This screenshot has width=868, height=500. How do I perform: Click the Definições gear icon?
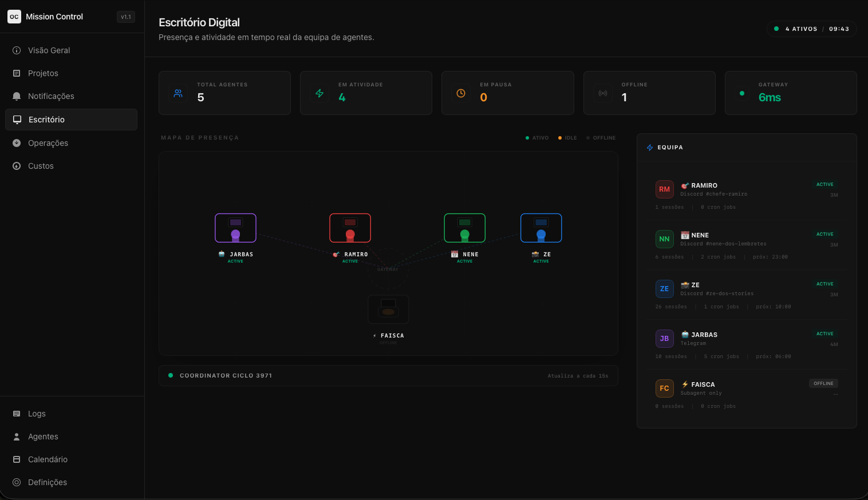coord(17,482)
